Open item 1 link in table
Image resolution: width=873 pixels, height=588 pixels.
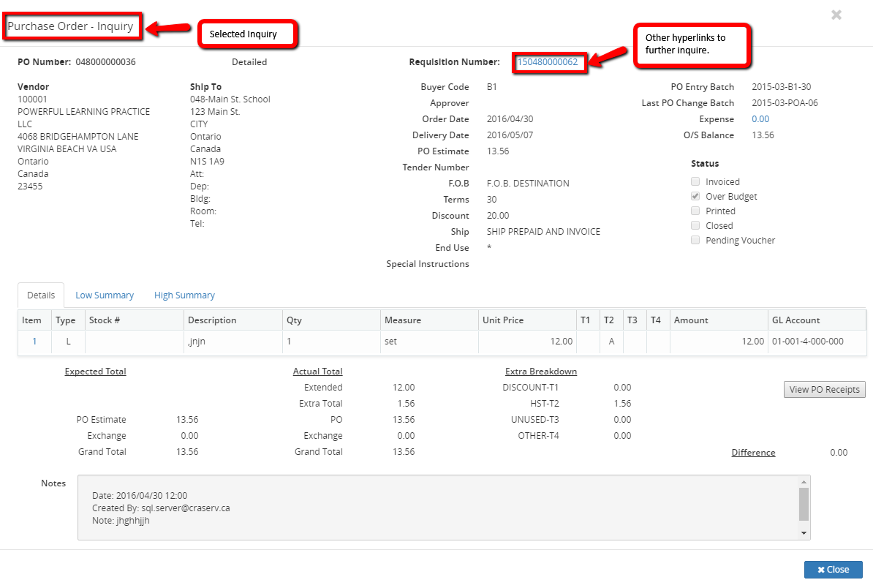click(x=34, y=342)
